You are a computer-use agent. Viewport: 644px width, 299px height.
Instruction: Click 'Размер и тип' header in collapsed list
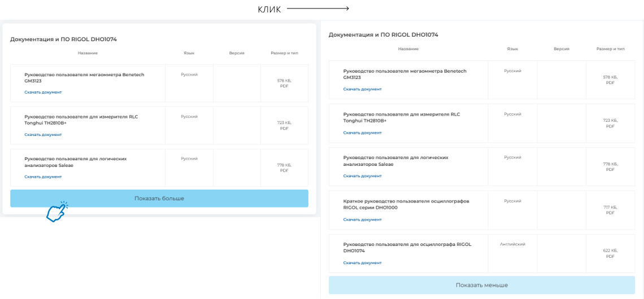284,53
